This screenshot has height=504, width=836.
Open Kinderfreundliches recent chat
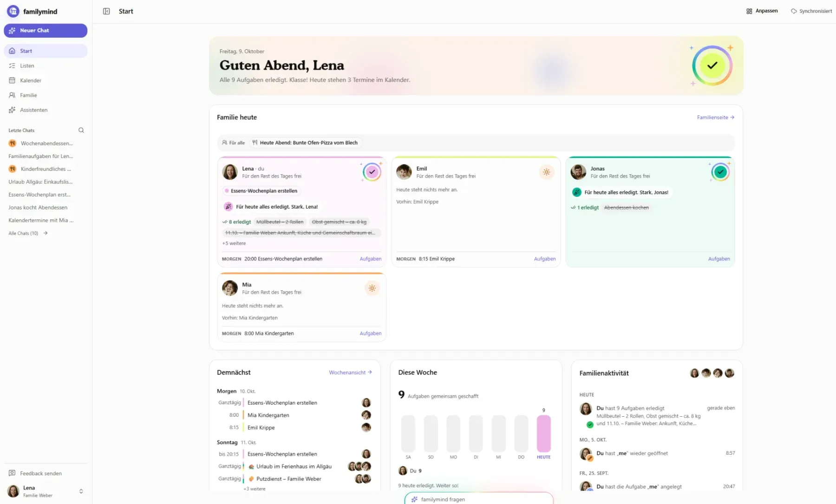point(46,169)
